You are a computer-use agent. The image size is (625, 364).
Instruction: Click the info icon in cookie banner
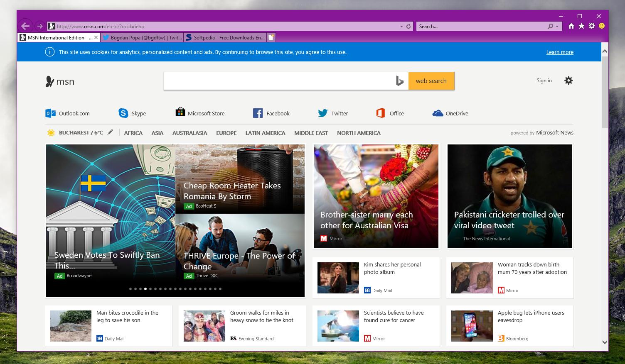(x=49, y=52)
